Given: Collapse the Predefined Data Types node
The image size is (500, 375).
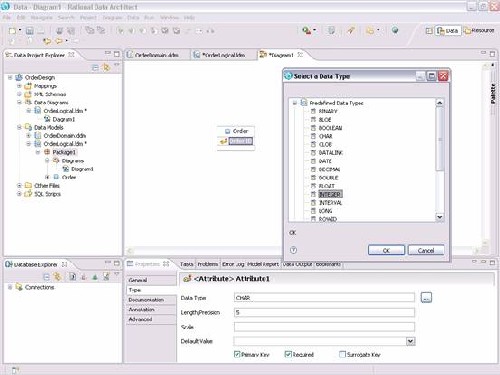Looking at the screenshot, I should (295, 103).
